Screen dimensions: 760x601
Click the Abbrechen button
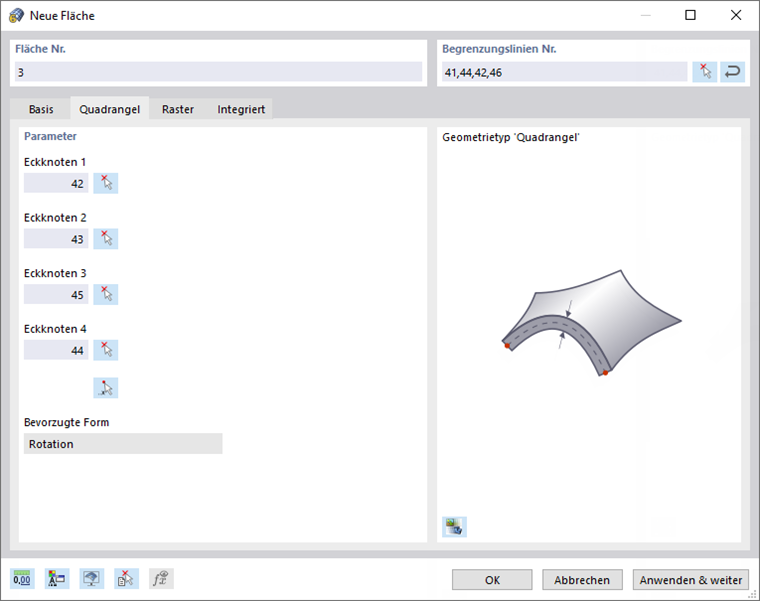point(582,580)
